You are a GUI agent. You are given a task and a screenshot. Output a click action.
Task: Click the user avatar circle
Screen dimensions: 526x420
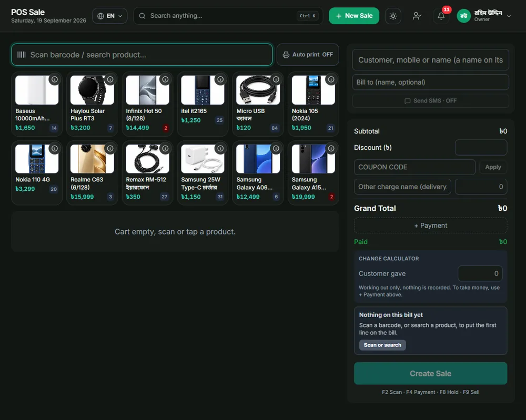click(x=463, y=16)
